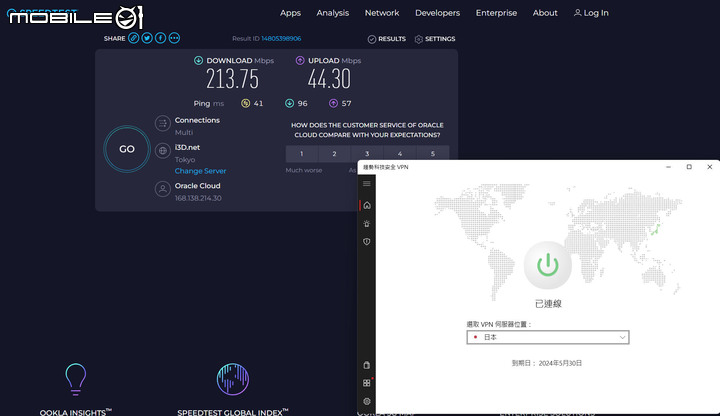Open VPN hamburger menu
This screenshot has width=720, height=416.
(366, 184)
